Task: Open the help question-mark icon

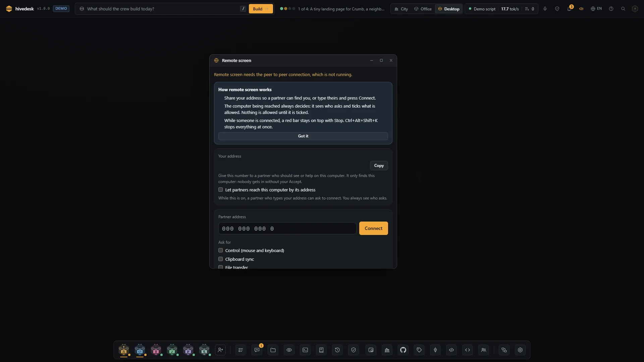Action: coord(611,9)
